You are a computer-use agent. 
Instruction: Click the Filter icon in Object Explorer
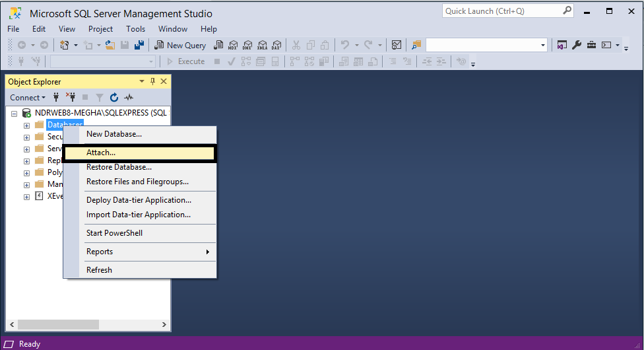(100, 98)
